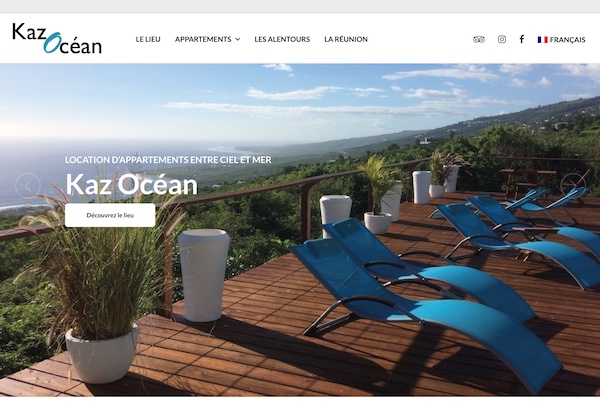
Task: Click the teal O in the logo
Action: click(52, 42)
